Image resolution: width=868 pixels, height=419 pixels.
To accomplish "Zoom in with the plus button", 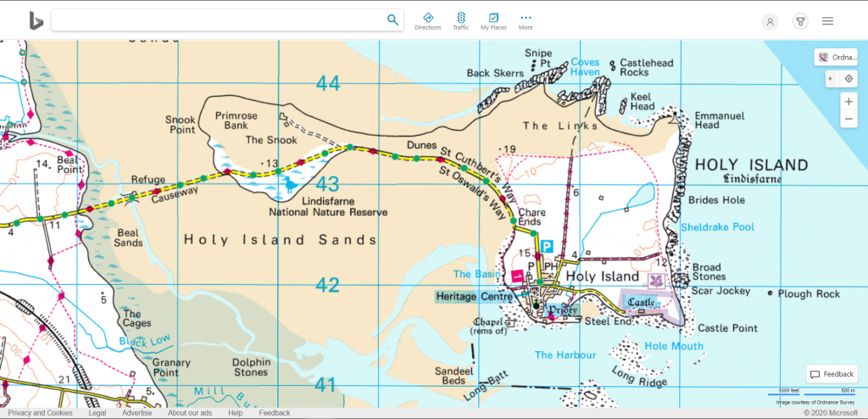I will pos(849,102).
